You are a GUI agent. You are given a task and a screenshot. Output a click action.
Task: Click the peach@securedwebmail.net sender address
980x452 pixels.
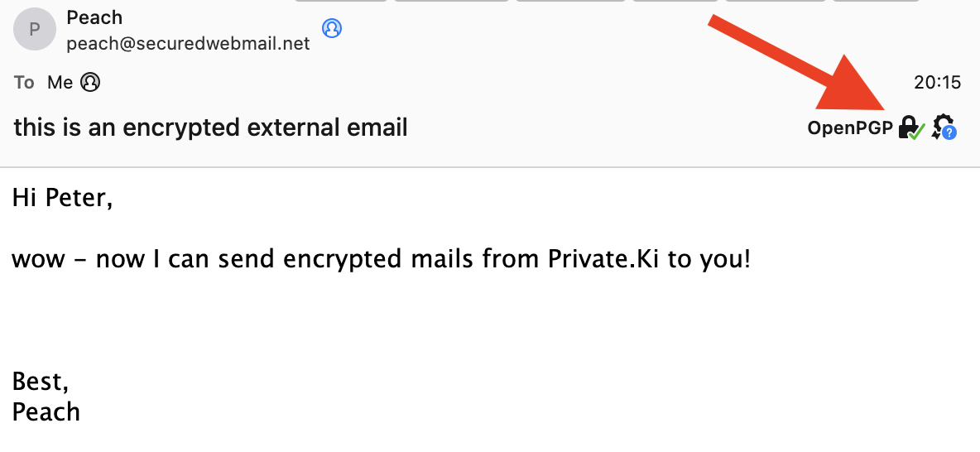(x=188, y=43)
